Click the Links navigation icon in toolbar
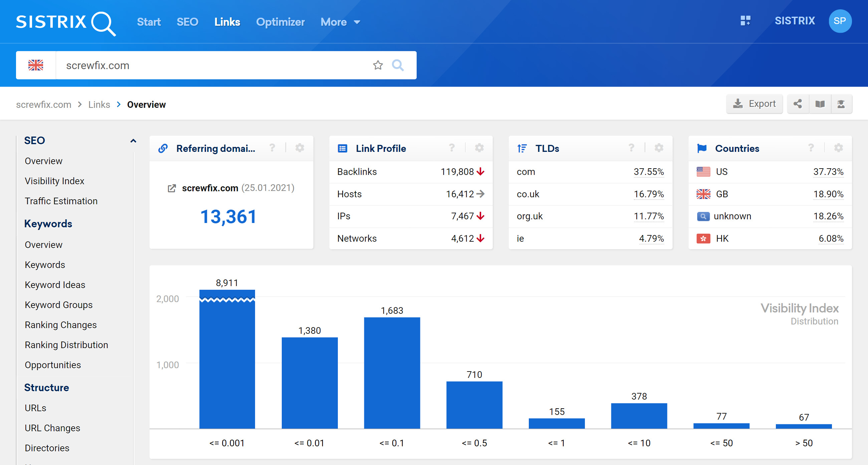Screen dimensions: 868x465 coord(226,21)
